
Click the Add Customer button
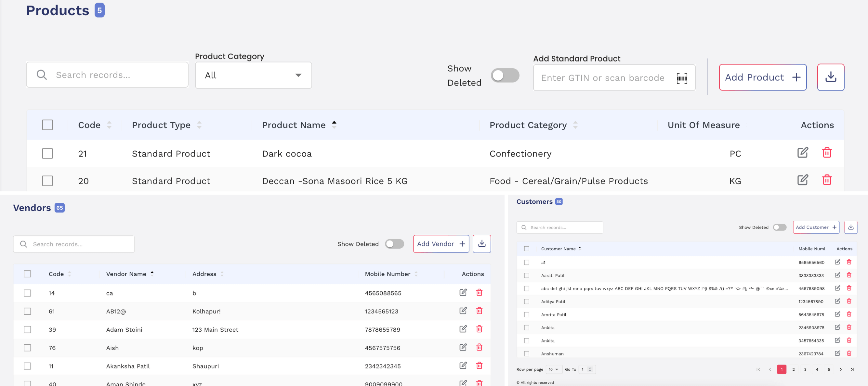[x=816, y=227]
